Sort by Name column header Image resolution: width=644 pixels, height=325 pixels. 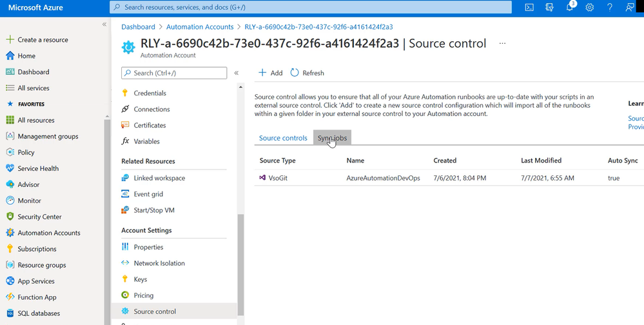click(x=355, y=160)
